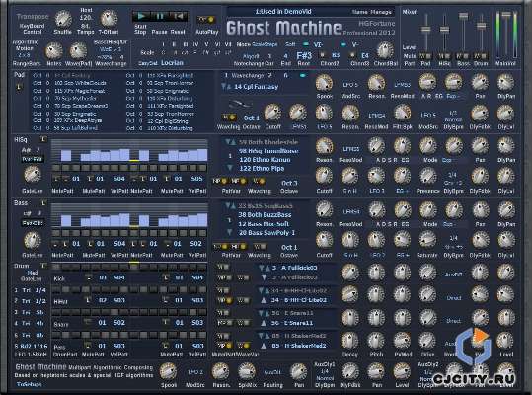Adjust the Drum level fader in the mixer
The height and width of the screenshot is (395, 532).
pos(481,26)
